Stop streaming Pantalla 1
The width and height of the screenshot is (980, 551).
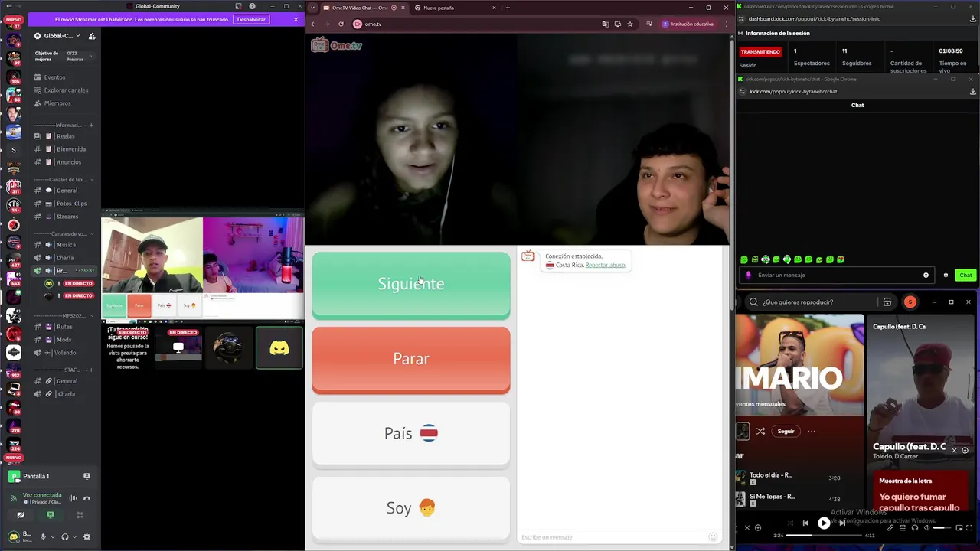point(87,476)
